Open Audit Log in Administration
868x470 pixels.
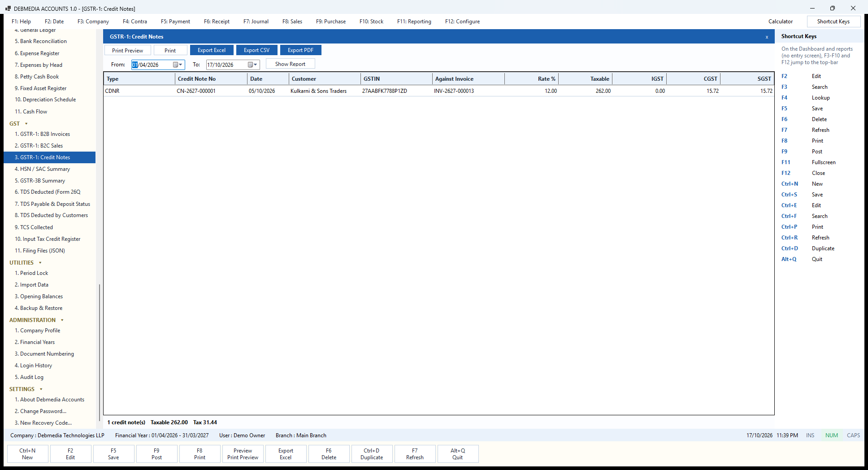[x=49, y=377]
